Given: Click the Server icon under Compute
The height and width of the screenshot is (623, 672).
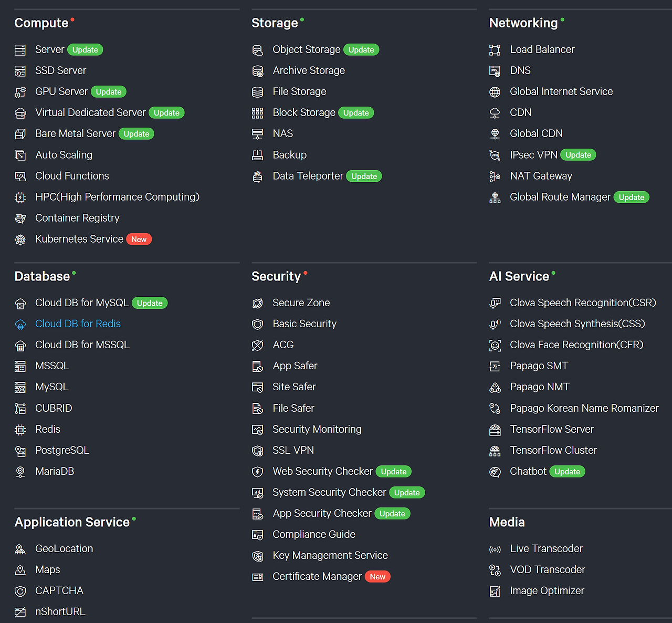Looking at the screenshot, I should click(20, 50).
